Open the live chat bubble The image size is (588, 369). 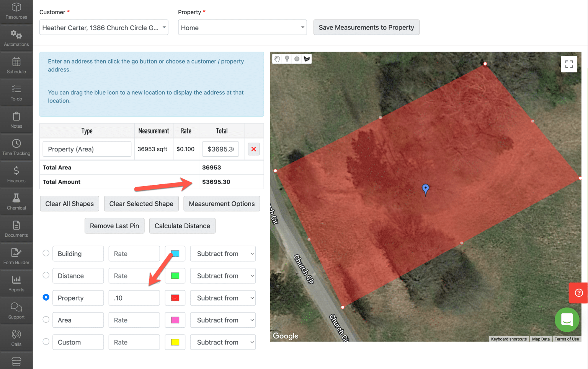tap(567, 320)
